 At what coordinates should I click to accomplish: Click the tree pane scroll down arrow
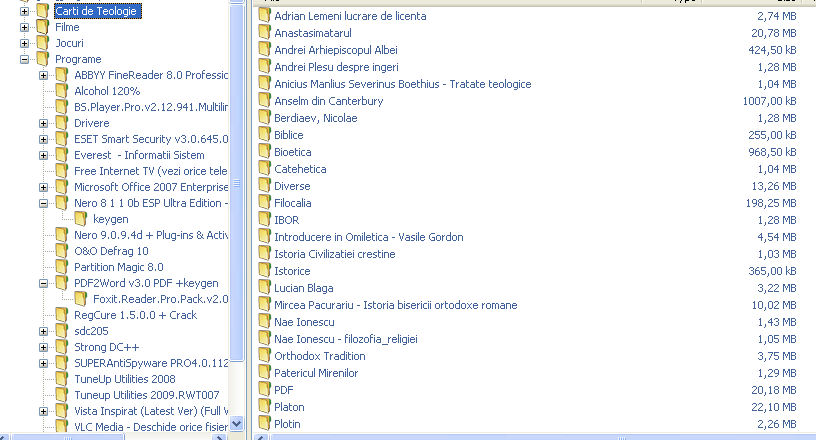237,424
